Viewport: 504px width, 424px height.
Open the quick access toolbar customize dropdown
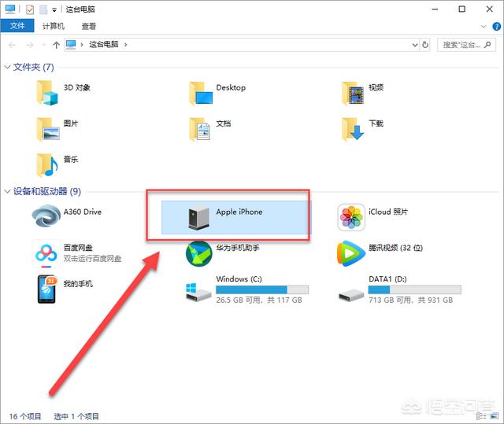coord(54,10)
